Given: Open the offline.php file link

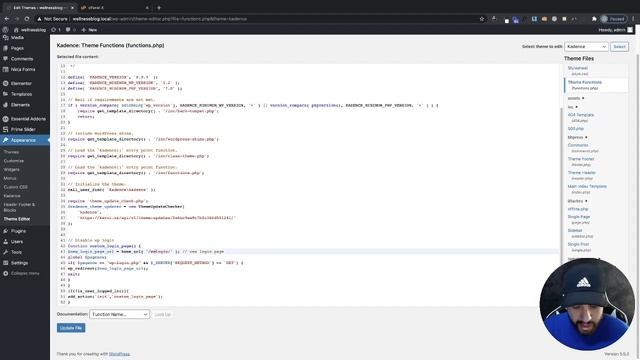Looking at the screenshot, I should click(578, 209).
